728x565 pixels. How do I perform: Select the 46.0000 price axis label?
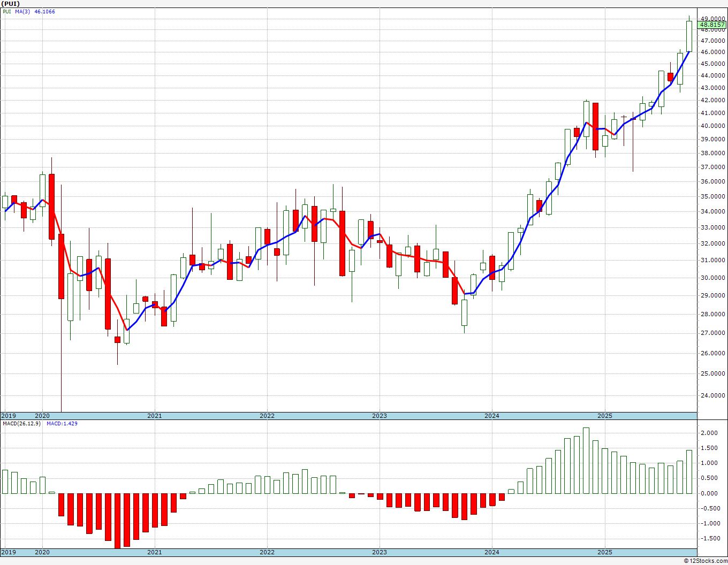coord(712,52)
